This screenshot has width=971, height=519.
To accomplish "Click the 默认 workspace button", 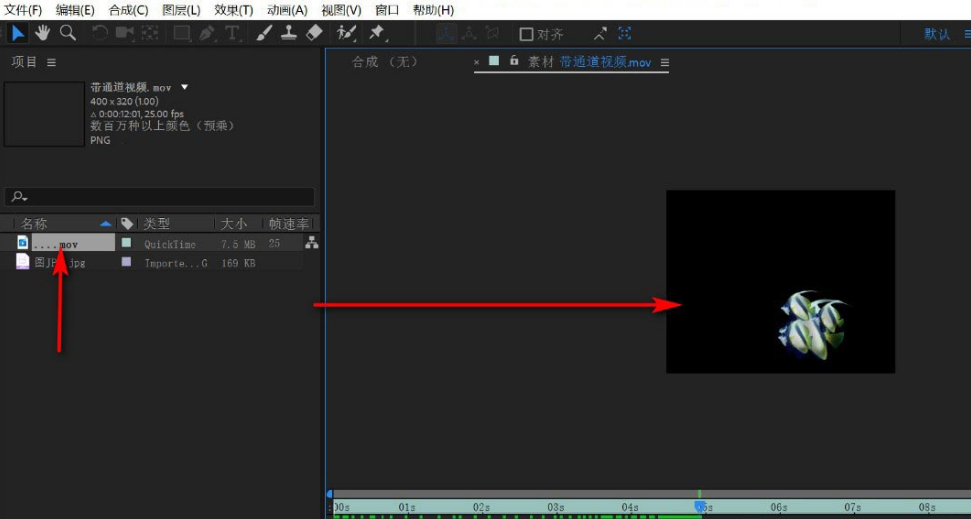I will [x=936, y=34].
